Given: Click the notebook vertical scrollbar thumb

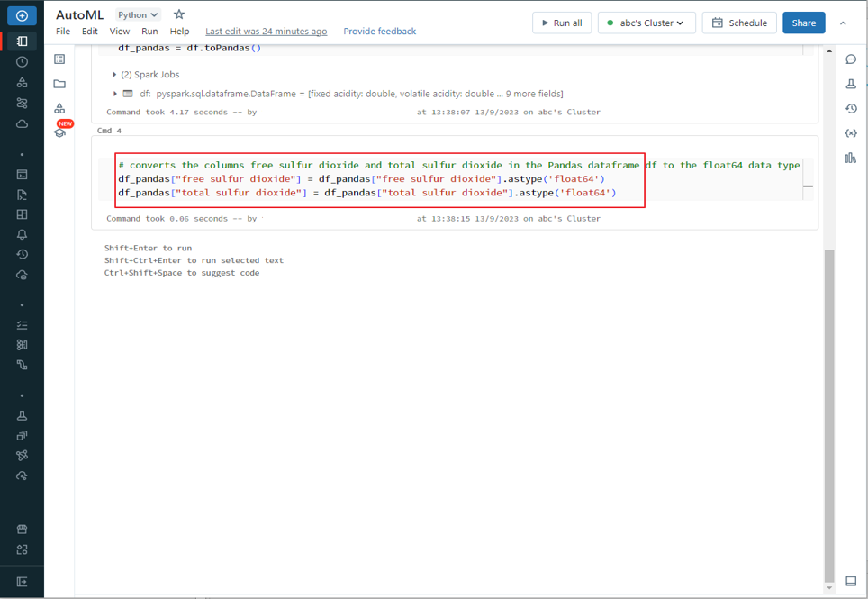Looking at the screenshot, I should (829, 414).
